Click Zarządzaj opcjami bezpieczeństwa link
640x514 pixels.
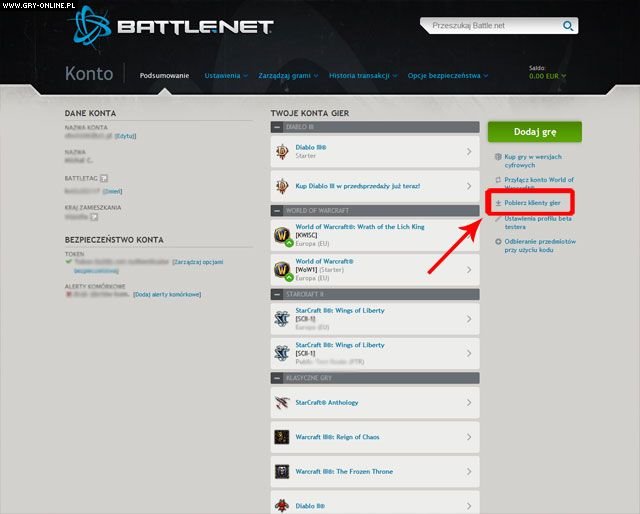(x=198, y=262)
